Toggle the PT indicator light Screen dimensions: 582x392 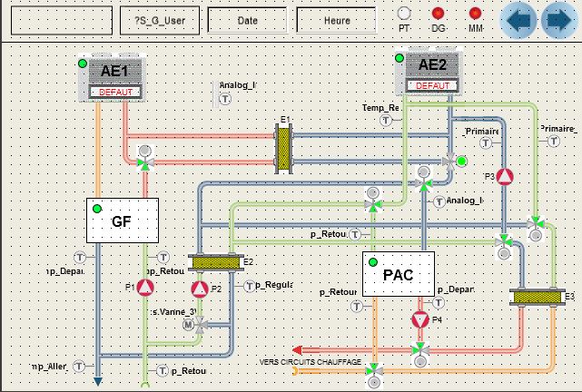(404, 13)
